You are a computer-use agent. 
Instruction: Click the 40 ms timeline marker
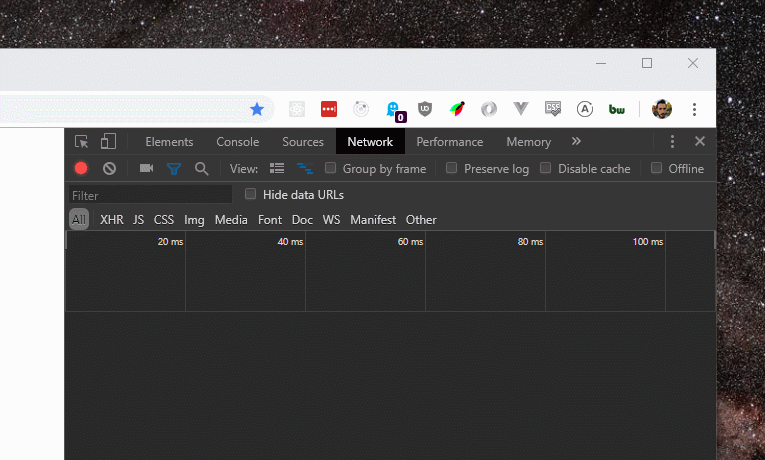pyautogui.click(x=290, y=241)
